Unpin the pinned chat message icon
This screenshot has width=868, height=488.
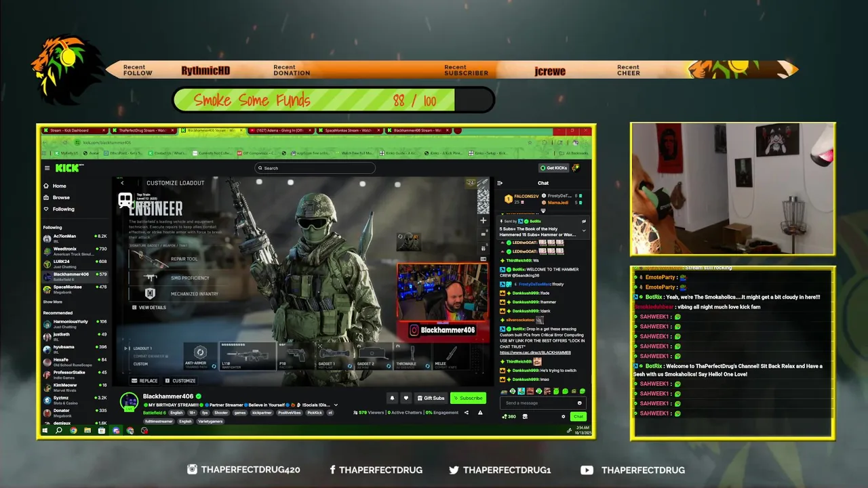tap(584, 221)
